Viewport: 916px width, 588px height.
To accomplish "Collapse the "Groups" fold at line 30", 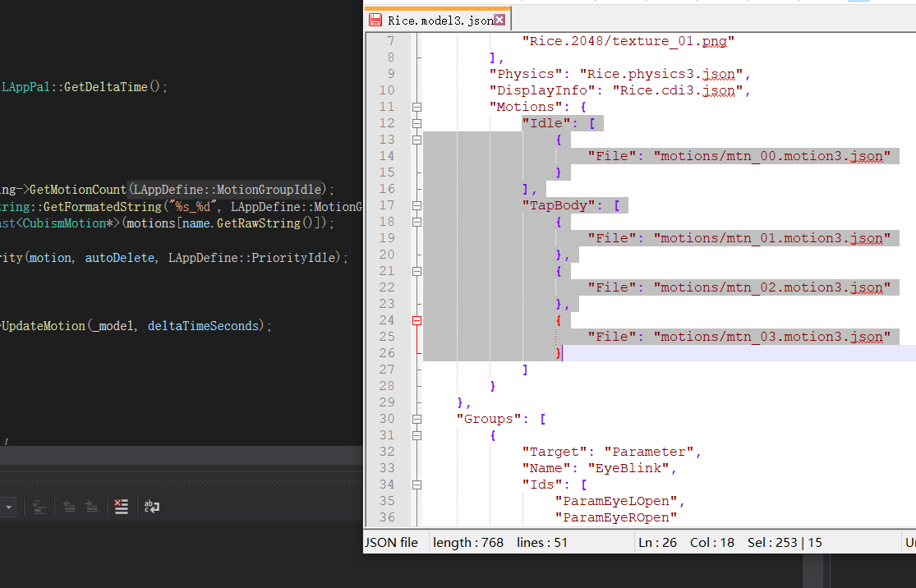I will (x=417, y=419).
